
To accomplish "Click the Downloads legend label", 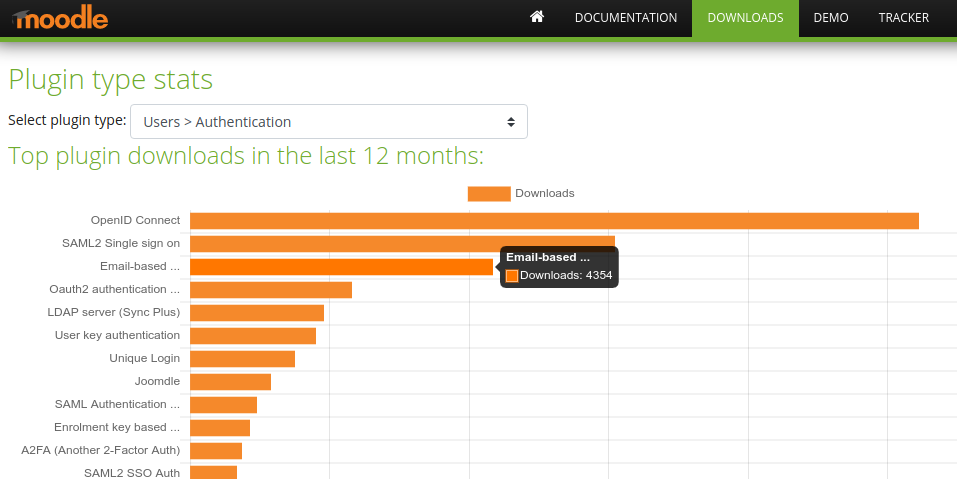I will tap(544, 193).
